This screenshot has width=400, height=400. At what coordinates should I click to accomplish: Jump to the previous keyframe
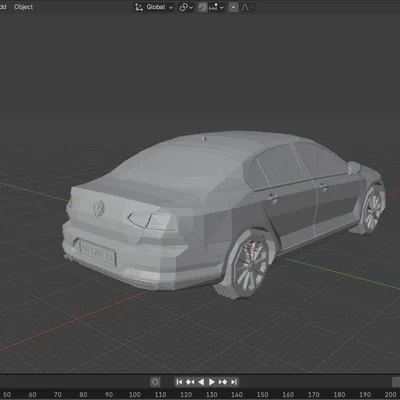tap(190, 382)
